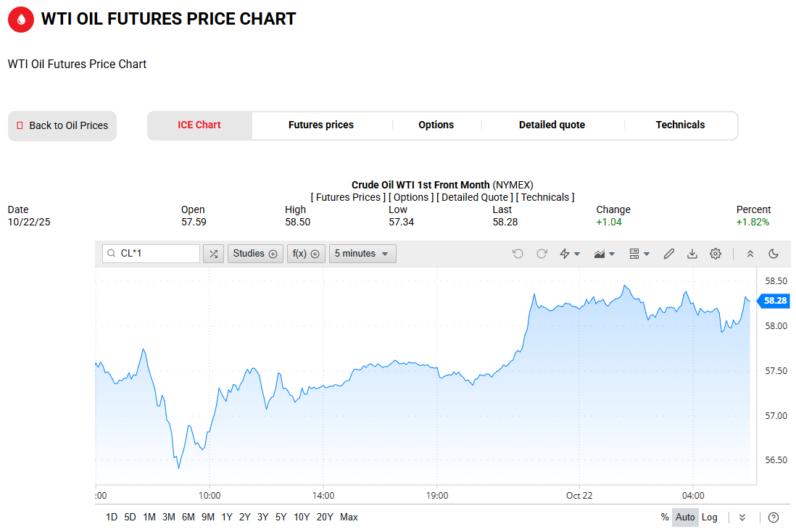Screen dimensions: 796x532
Task: Open the pencil drawing tool
Action: (669, 254)
